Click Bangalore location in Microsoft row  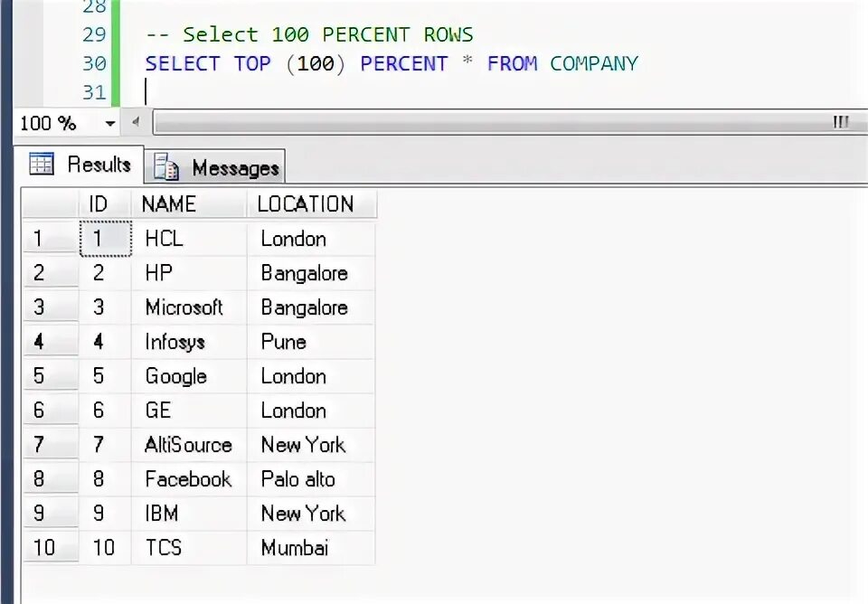pyautogui.click(x=310, y=307)
